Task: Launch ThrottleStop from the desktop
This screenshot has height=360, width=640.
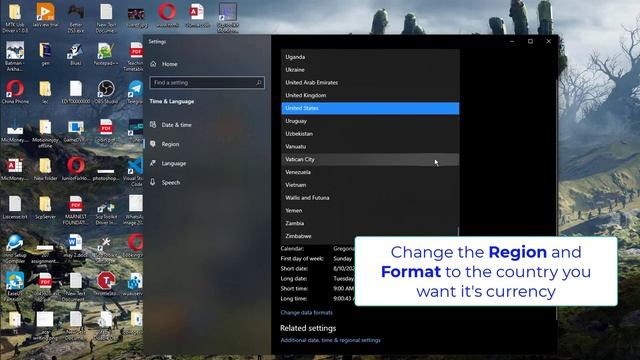Action: click(x=106, y=284)
